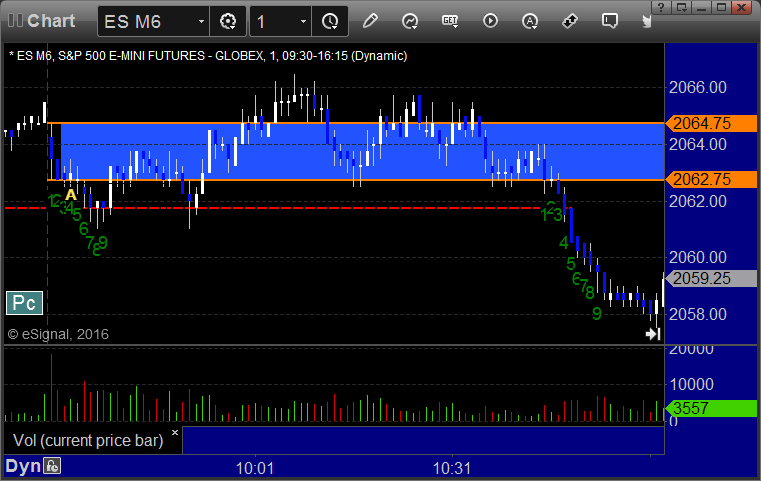Click the green 3557 volume tag

pos(711,408)
